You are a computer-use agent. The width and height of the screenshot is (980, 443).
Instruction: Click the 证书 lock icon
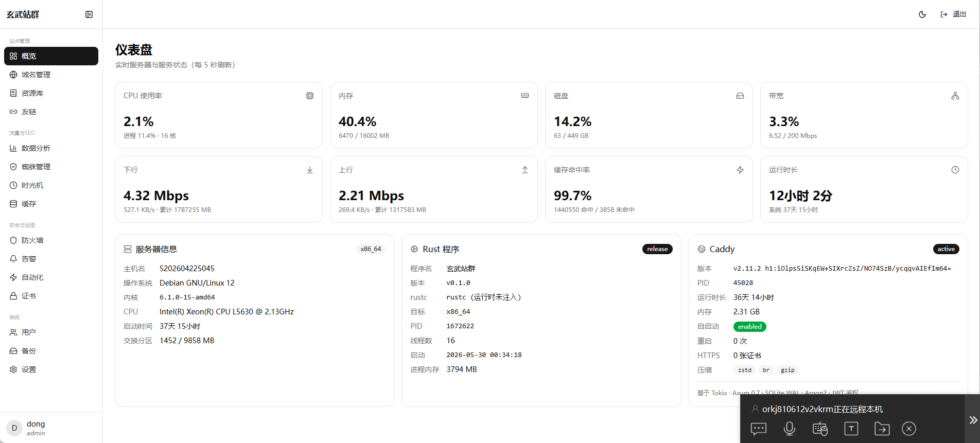point(13,296)
